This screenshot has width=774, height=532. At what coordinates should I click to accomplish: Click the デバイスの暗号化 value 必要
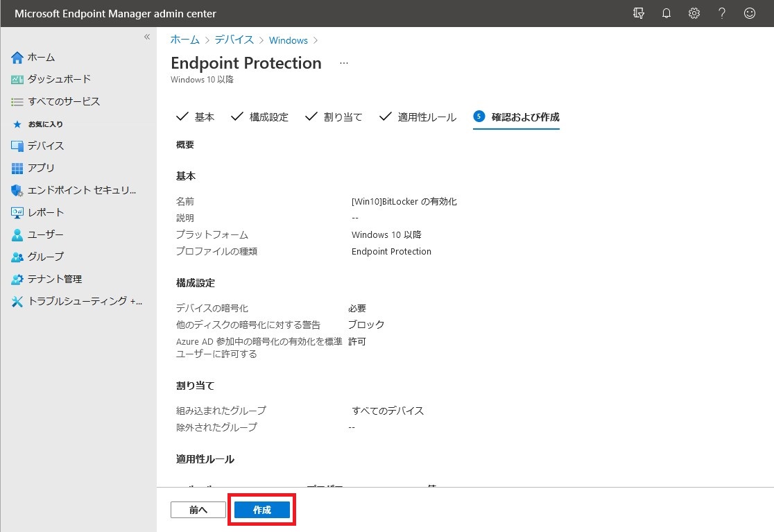[357, 309]
